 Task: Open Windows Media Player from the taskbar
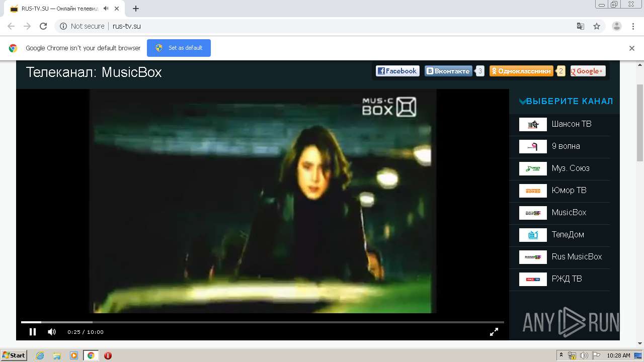[73, 355]
